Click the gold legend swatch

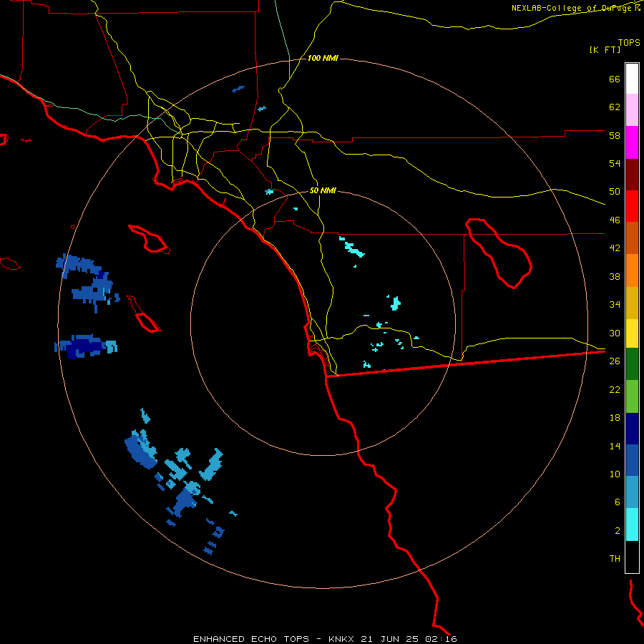(632, 303)
